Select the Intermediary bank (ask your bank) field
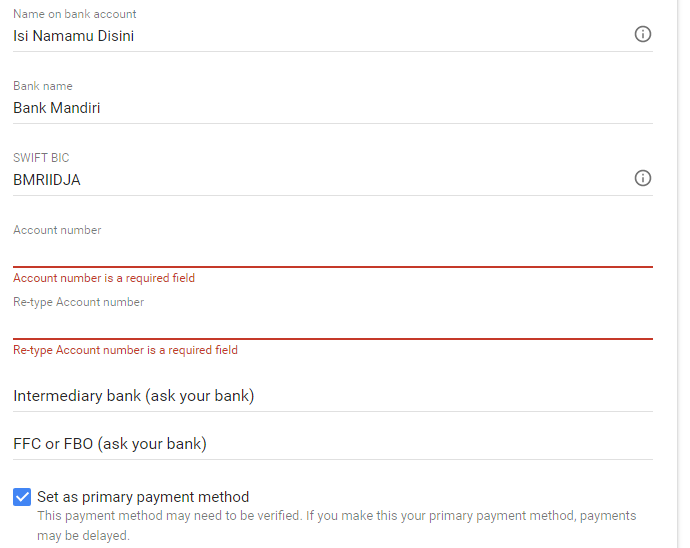690x548 pixels. pos(333,396)
